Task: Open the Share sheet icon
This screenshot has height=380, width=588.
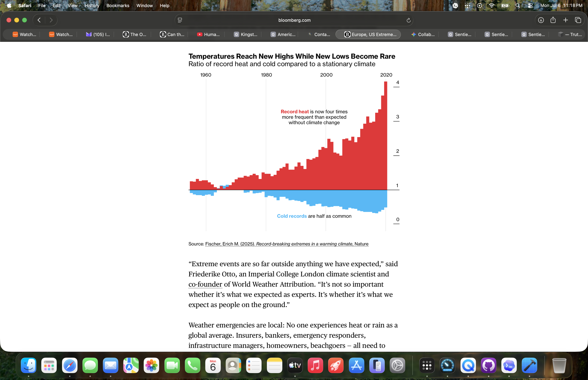Action: tap(553, 20)
